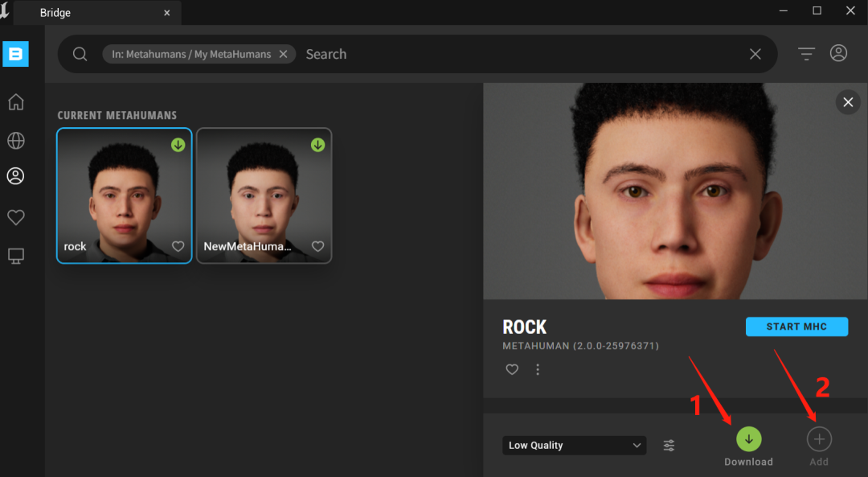Viewport: 868px width, 477px height.
Task: Click the green download badge on NewMetaHuma card
Action: point(317,145)
